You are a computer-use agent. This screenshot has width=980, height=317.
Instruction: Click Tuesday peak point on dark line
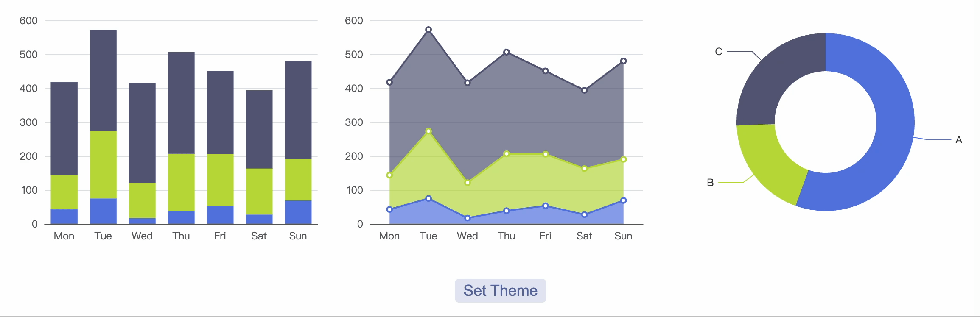coord(428,30)
